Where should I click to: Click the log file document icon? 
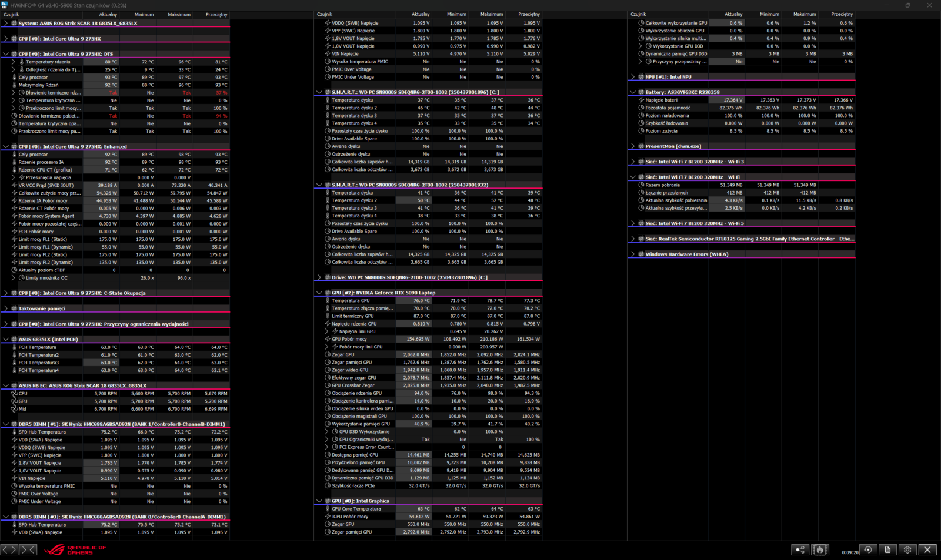pyautogui.click(x=887, y=549)
